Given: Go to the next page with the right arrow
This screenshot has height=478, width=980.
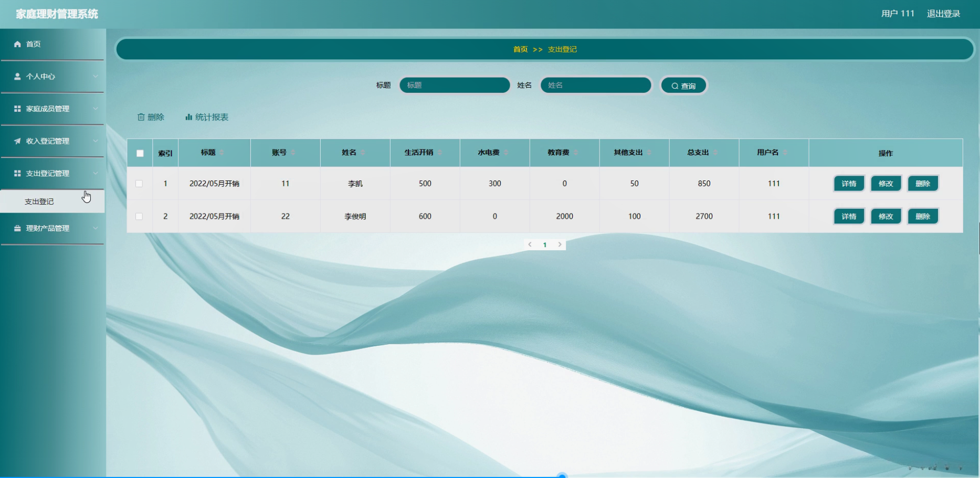Looking at the screenshot, I should pos(560,245).
